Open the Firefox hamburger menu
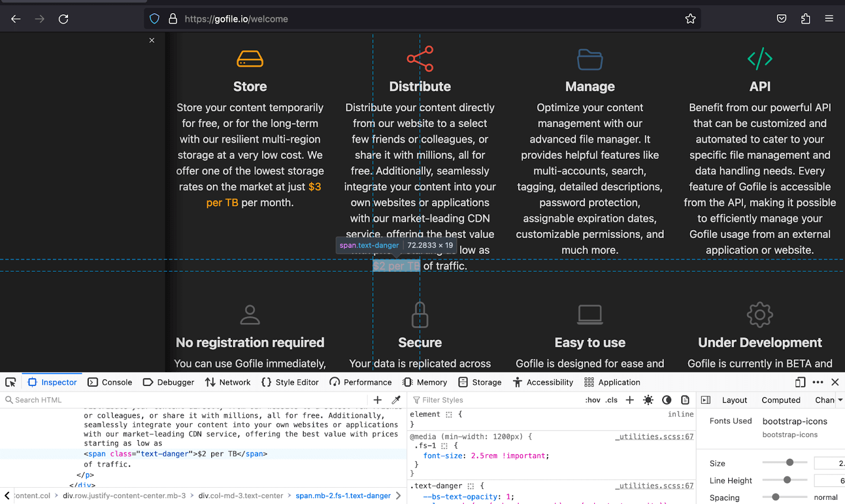845x504 pixels. pyautogui.click(x=829, y=18)
